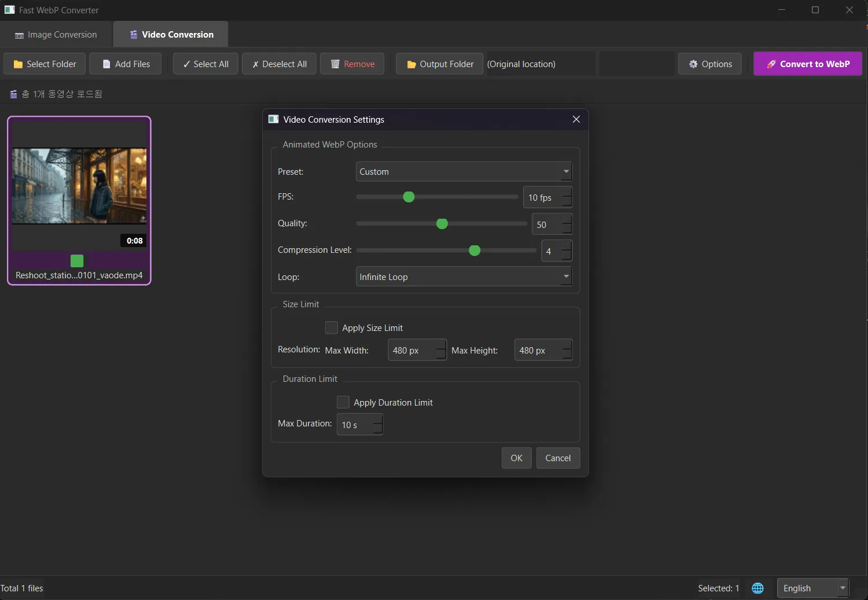Click the rocket icon on Convert to WebP
Screen dimensions: 868x600
coord(771,64)
